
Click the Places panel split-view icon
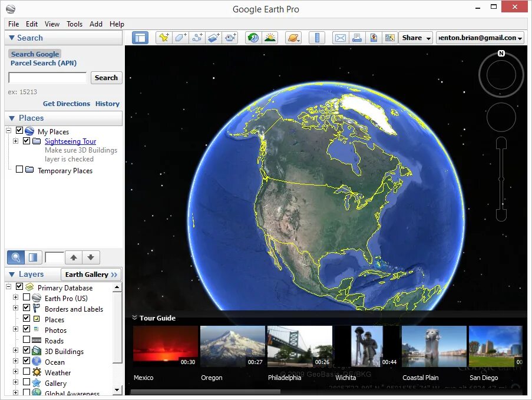[x=33, y=257]
